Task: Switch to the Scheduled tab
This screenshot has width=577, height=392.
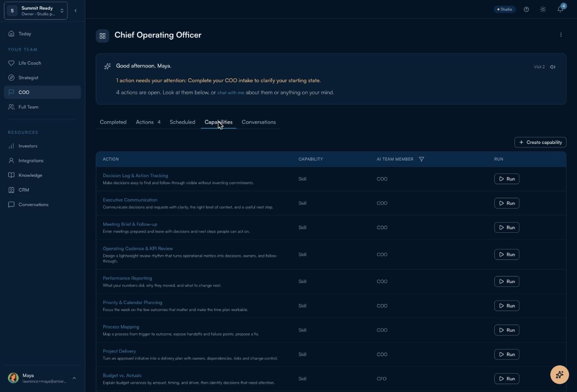Action: pyautogui.click(x=182, y=122)
